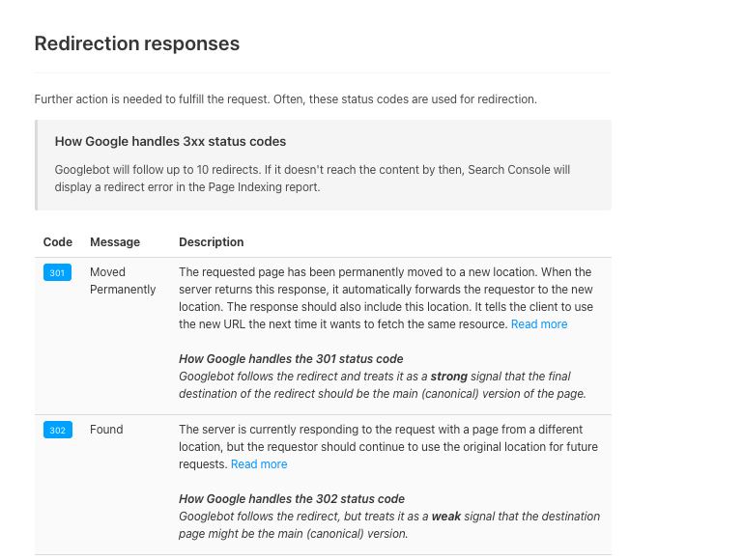Click the Redirection responses heading
This screenshot has height=560, width=744.
pyautogui.click(x=137, y=43)
